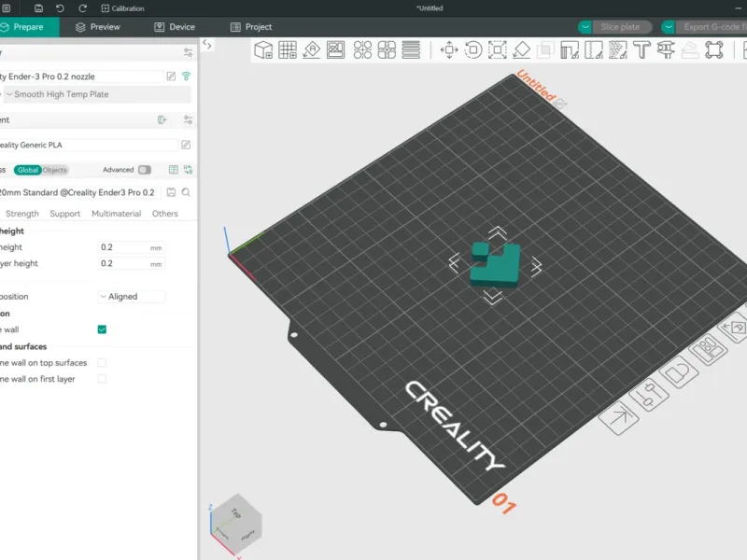Select the Global process mode
The height and width of the screenshot is (560, 747).
click(28, 170)
